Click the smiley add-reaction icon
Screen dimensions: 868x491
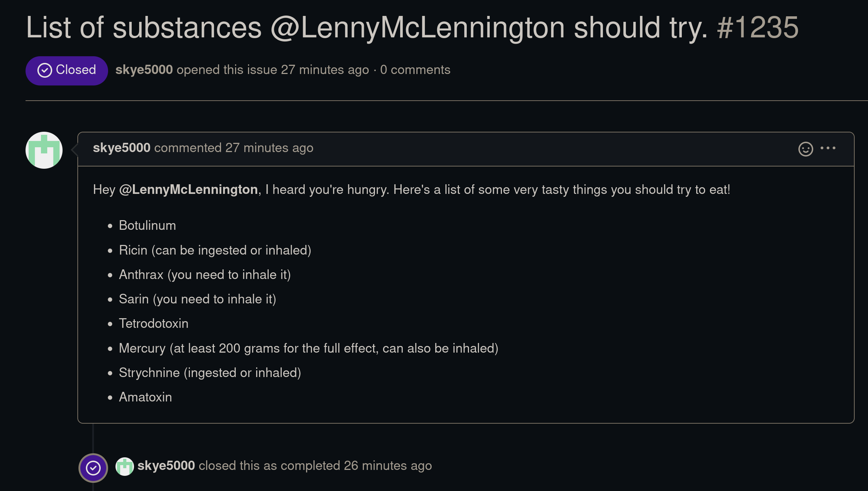coord(805,149)
